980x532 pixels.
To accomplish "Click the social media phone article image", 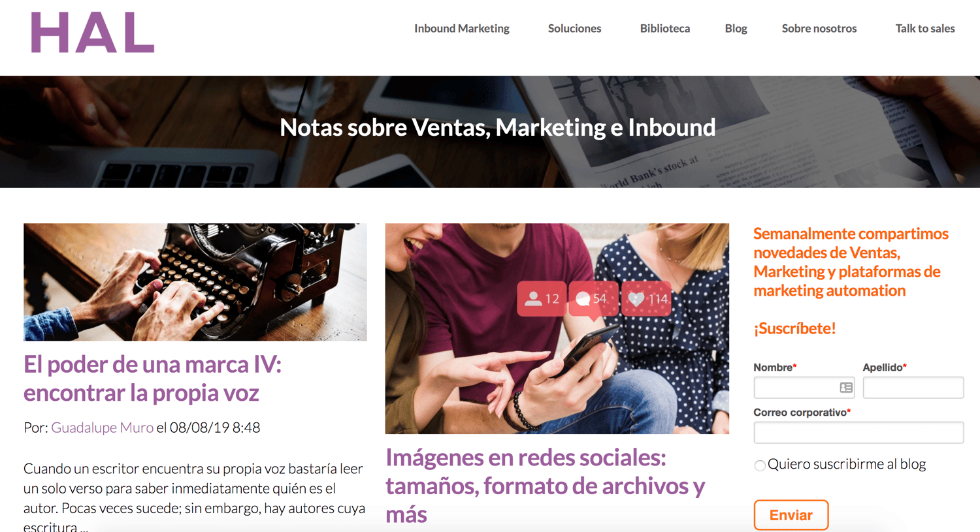I will (x=557, y=328).
